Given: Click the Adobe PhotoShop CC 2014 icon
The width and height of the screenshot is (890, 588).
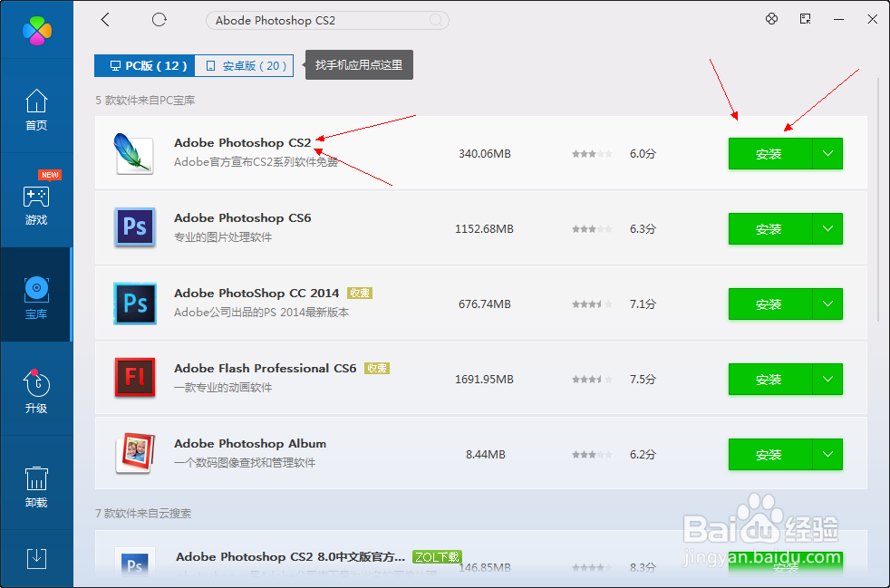Looking at the screenshot, I should pyautogui.click(x=135, y=304).
